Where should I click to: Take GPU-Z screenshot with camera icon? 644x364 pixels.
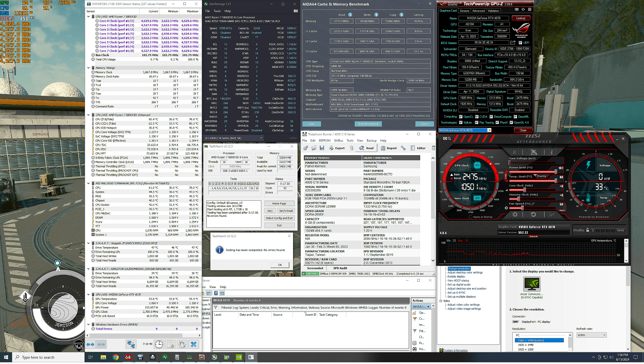click(516, 10)
